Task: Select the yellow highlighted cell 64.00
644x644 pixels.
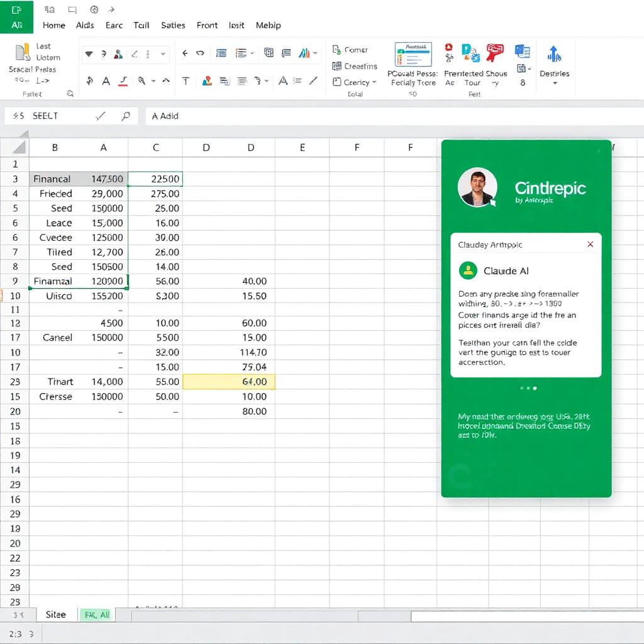Action: pos(229,382)
